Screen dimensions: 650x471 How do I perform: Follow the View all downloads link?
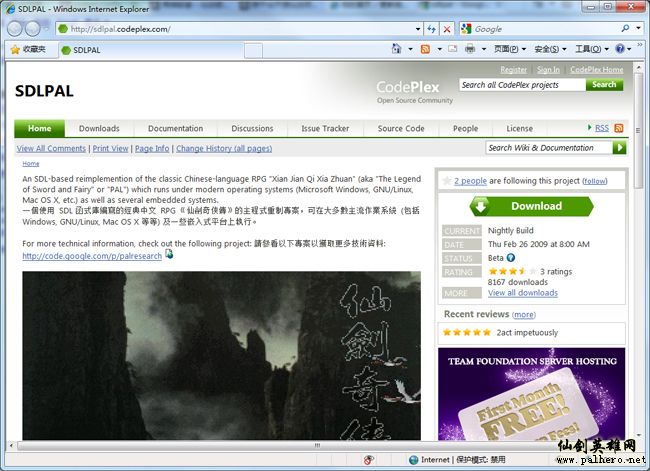522,293
